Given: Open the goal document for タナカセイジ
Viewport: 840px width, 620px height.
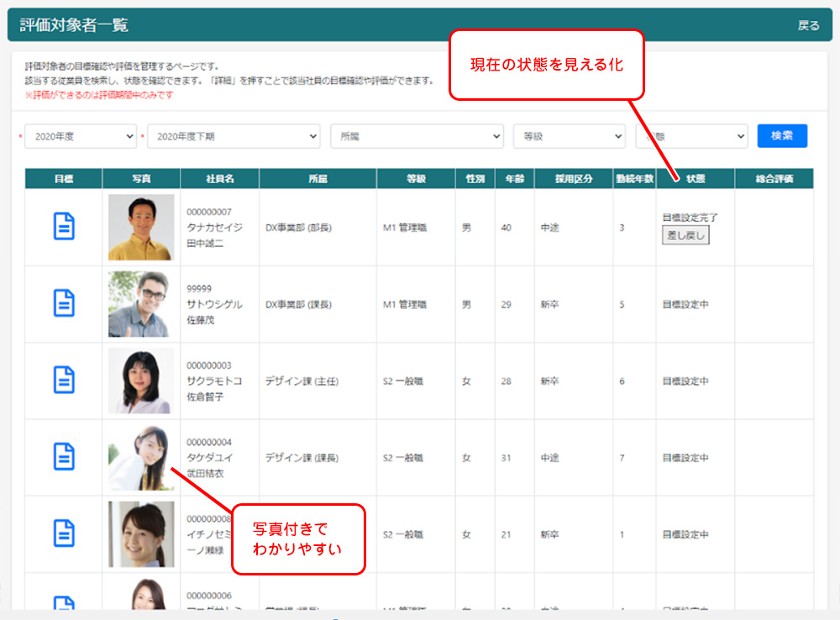Looking at the screenshot, I should click(x=64, y=226).
